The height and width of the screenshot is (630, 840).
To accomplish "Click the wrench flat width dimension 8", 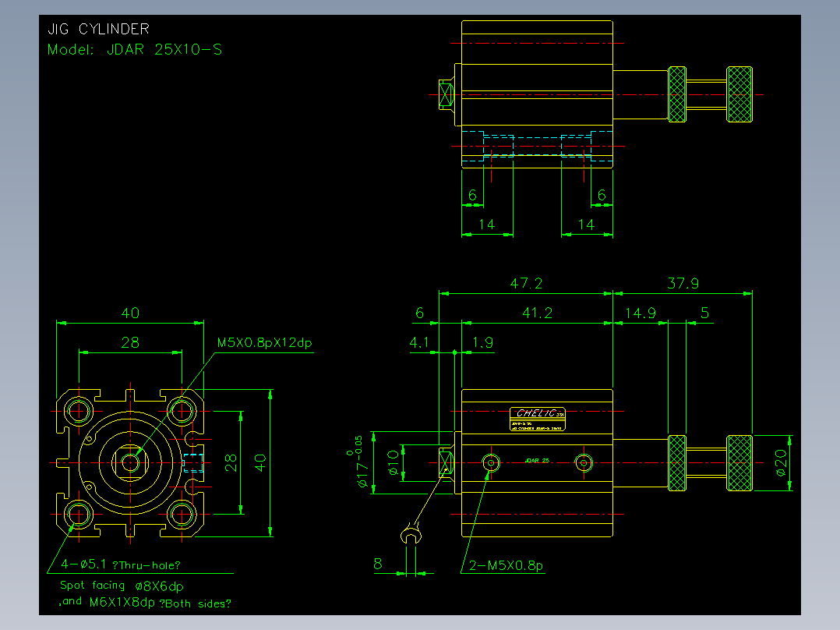I will click(x=378, y=564).
